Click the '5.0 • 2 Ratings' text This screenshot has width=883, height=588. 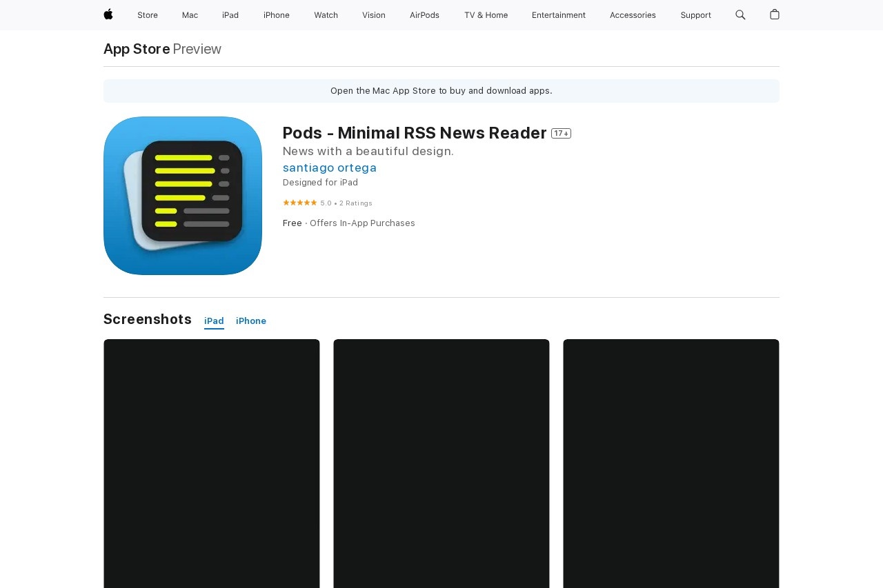346,203
